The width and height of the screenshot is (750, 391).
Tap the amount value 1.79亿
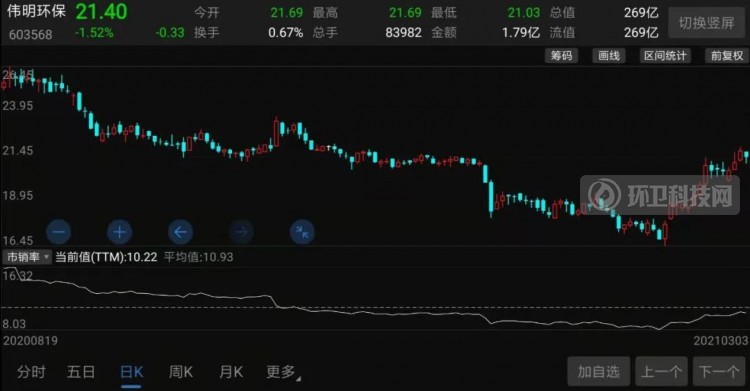(x=521, y=33)
